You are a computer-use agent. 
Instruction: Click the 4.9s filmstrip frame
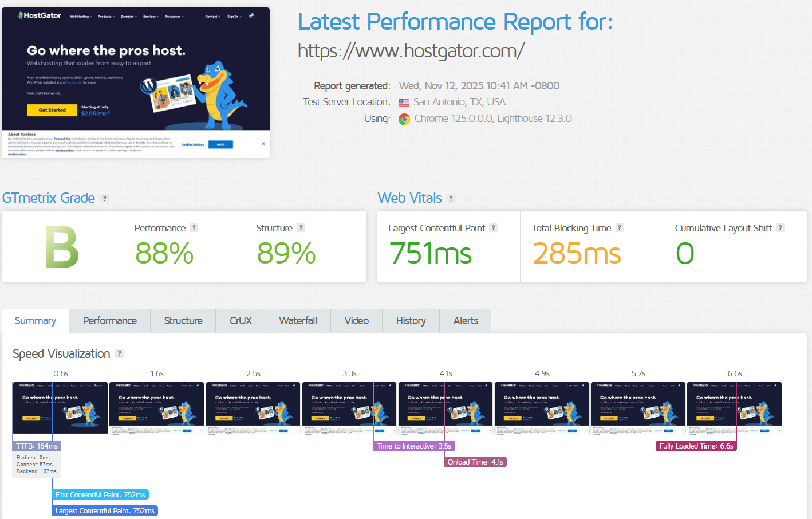point(542,408)
